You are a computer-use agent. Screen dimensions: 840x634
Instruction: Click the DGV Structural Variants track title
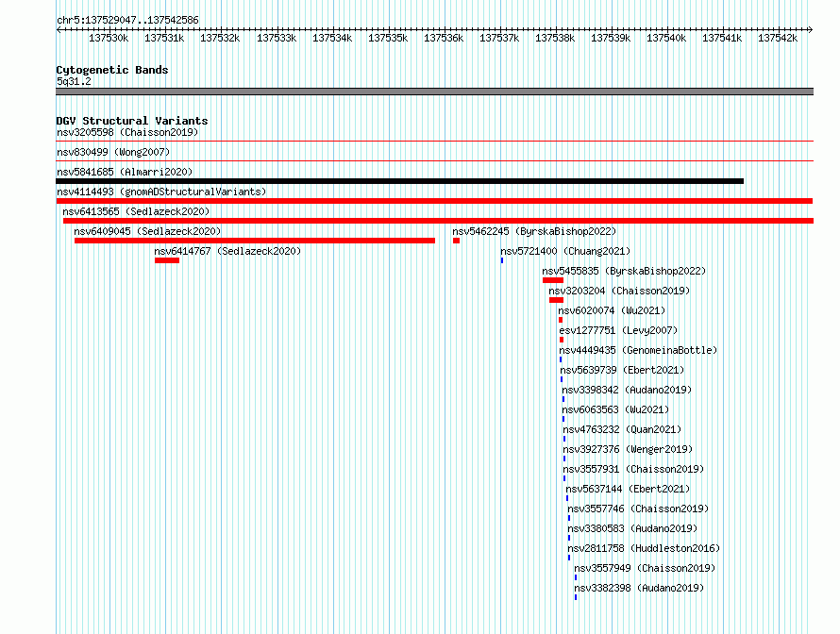pos(132,121)
